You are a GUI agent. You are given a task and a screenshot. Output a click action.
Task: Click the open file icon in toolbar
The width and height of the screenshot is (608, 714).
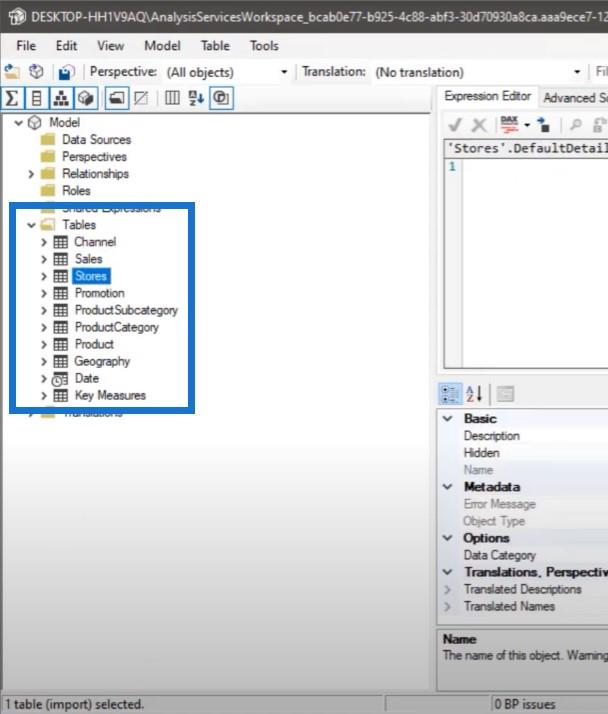[13, 72]
